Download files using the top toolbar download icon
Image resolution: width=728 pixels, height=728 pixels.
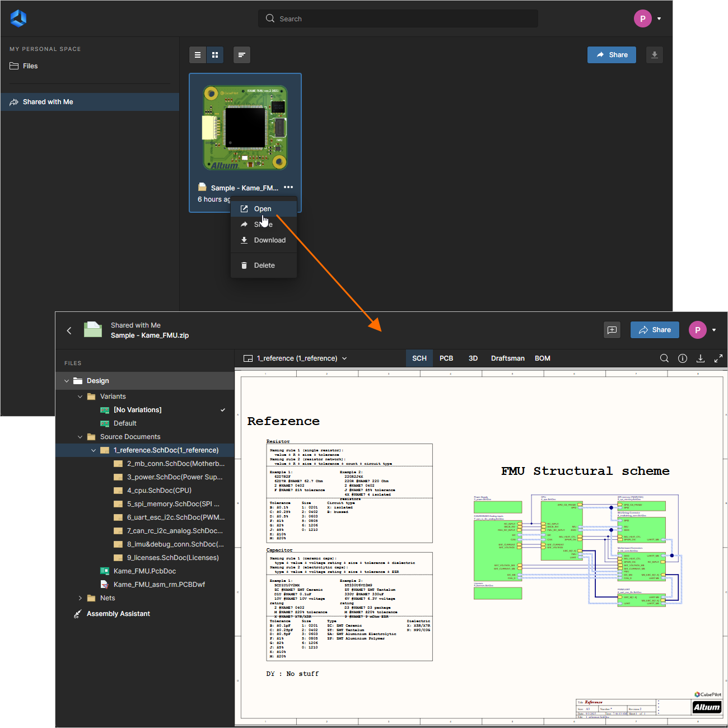pyautogui.click(x=654, y=54)
